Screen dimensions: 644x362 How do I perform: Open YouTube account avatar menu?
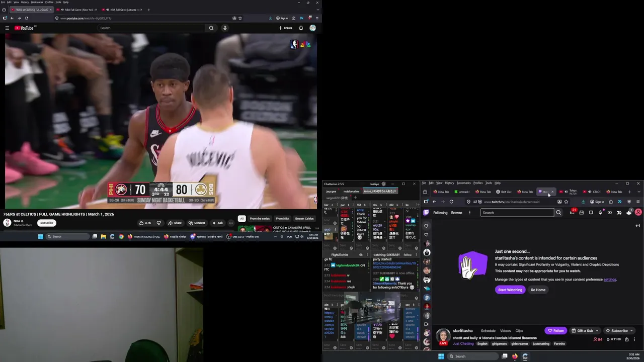click(x=312, y=28)
